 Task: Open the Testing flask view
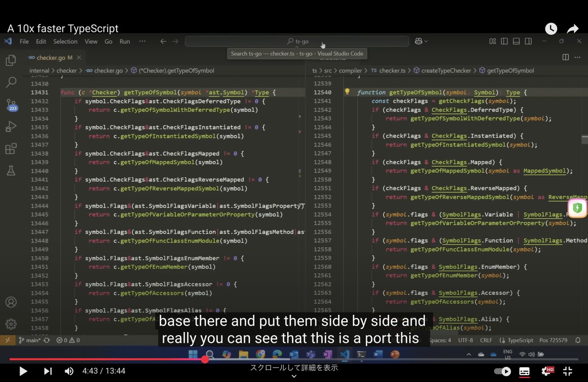click(11, 170)
